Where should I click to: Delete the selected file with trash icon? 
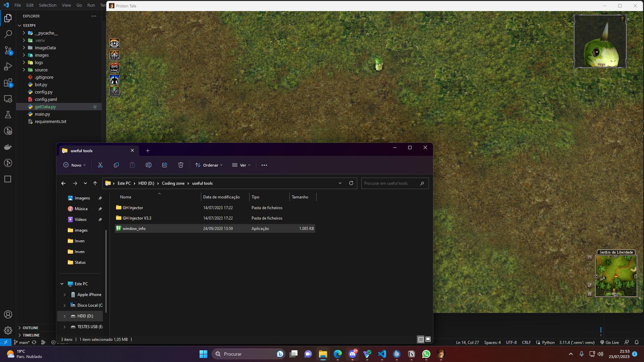pyautogui.click(x=181, y=165)
